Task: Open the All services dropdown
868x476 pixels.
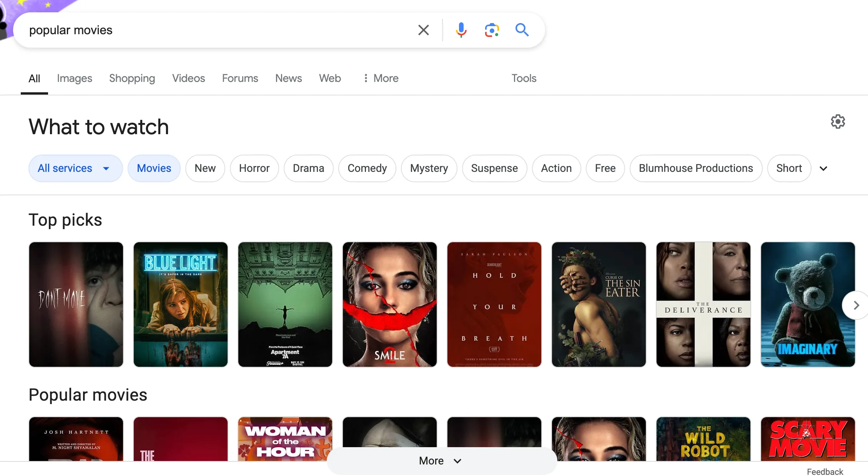Action: click(x=75, y=168)
